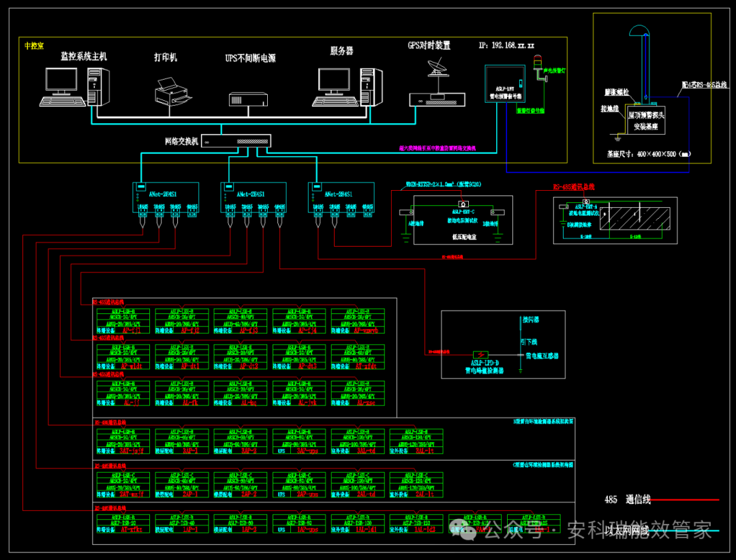This screenshot has width=736, height=560.
Task: Click the printer symbol under 打印机
Action: point(173,92)
